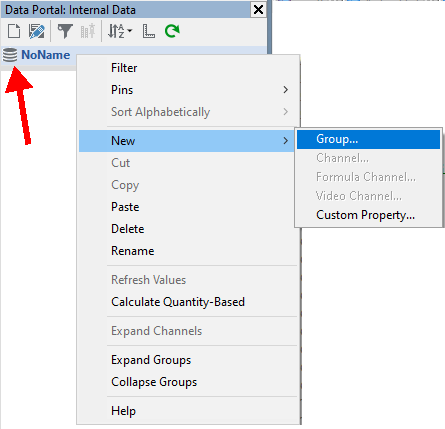The height and width of the screenshot is (429, 445).
Task: Click the New file icon in toolbar
Action: point(14,31)
